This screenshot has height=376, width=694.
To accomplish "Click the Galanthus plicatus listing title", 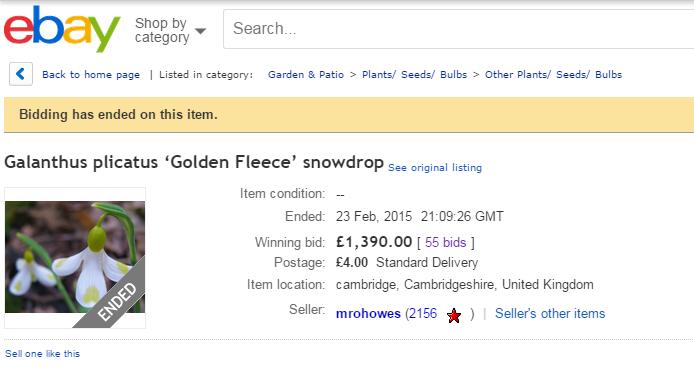I will click(194, 162).
